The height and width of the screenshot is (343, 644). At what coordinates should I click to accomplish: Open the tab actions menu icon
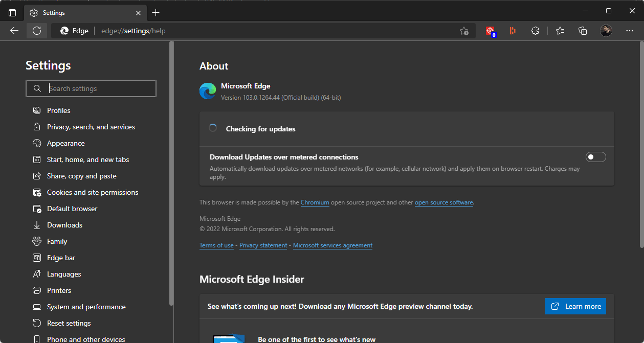(12, 12)
